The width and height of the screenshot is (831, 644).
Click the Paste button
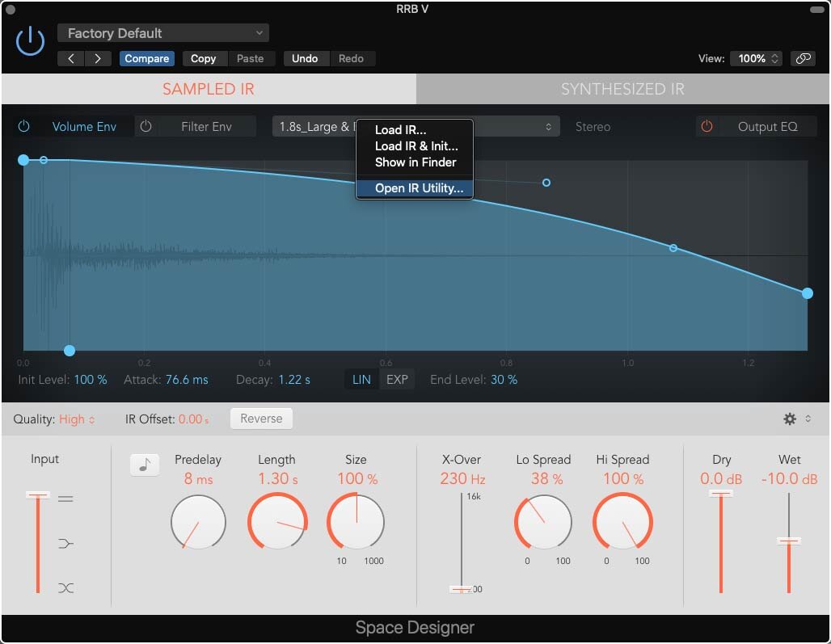tap(250, 58)
